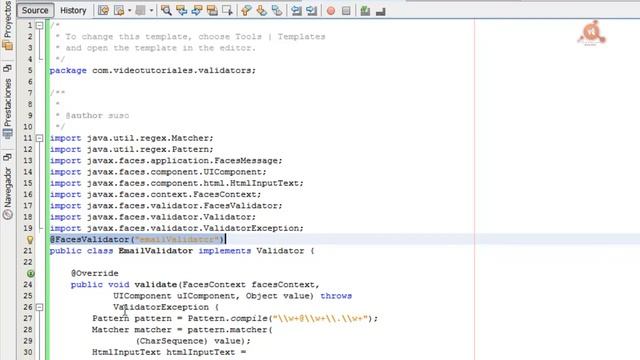The height and width of the screenshot is (360, 640).
Task: Click the Find Next Occurrence icon
Action: pyautogui.click(x=197, y=11)
